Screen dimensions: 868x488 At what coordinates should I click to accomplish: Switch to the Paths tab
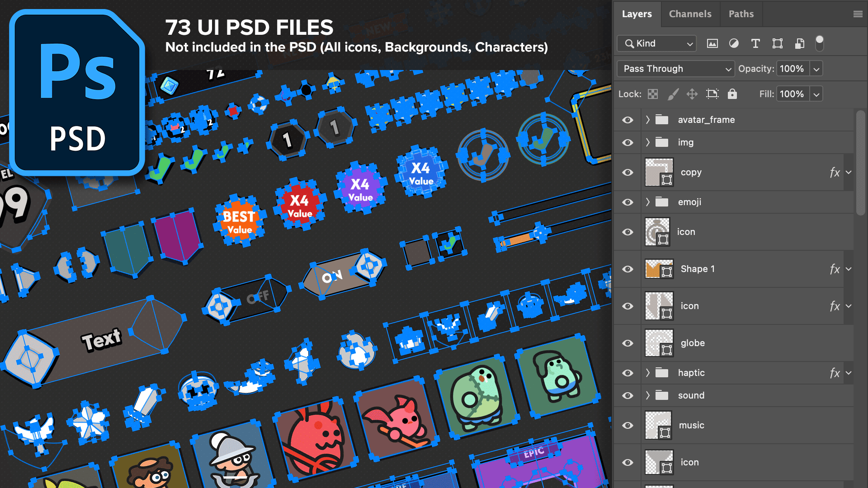(741, 14)
